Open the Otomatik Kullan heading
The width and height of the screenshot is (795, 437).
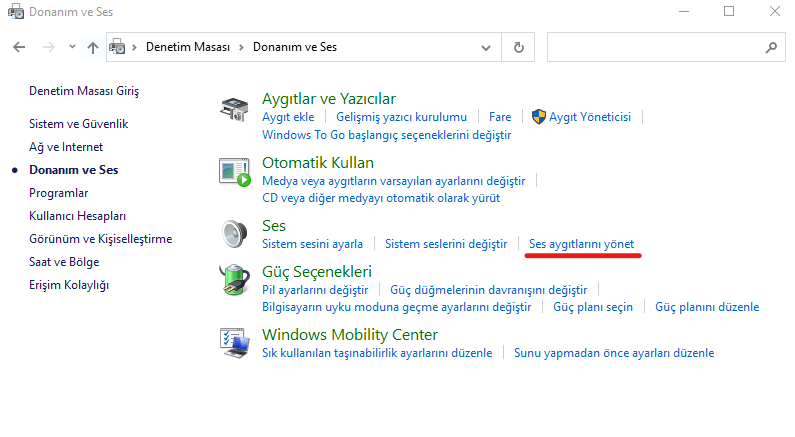(317, 162)
